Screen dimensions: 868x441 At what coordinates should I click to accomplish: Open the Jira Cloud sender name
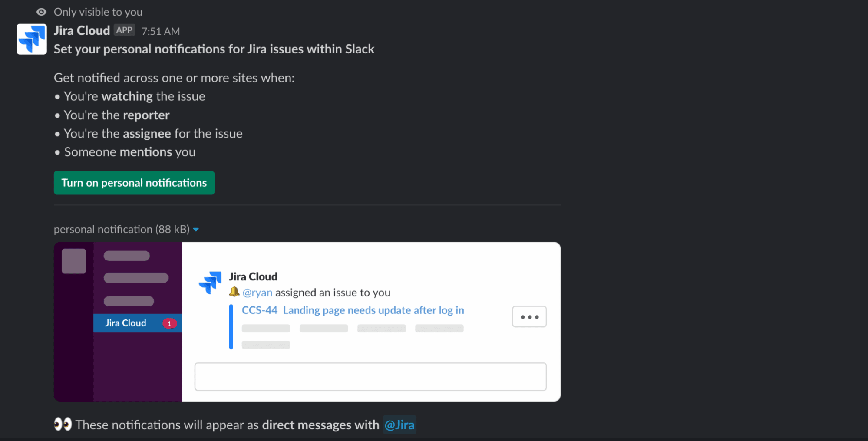click(x=82, y=30)
